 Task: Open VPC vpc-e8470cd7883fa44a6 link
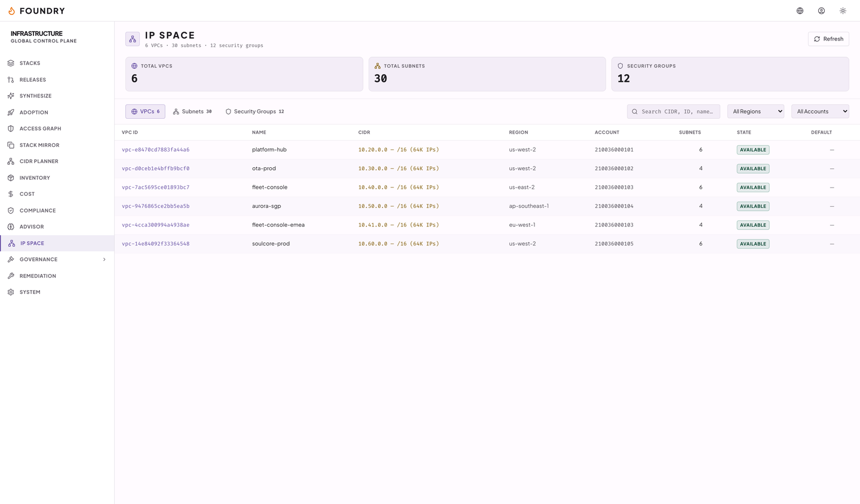tap(155, 150)
